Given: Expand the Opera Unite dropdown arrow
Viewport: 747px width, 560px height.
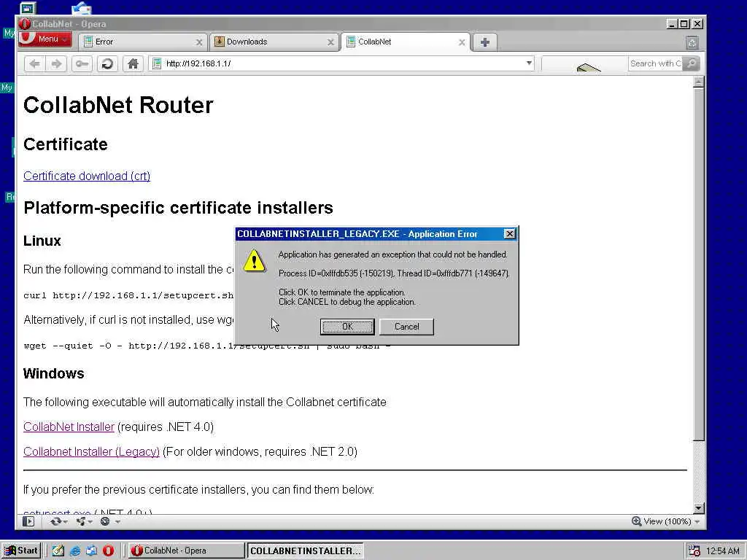Looking at the screenshot, I should click(x=90, y=522).
